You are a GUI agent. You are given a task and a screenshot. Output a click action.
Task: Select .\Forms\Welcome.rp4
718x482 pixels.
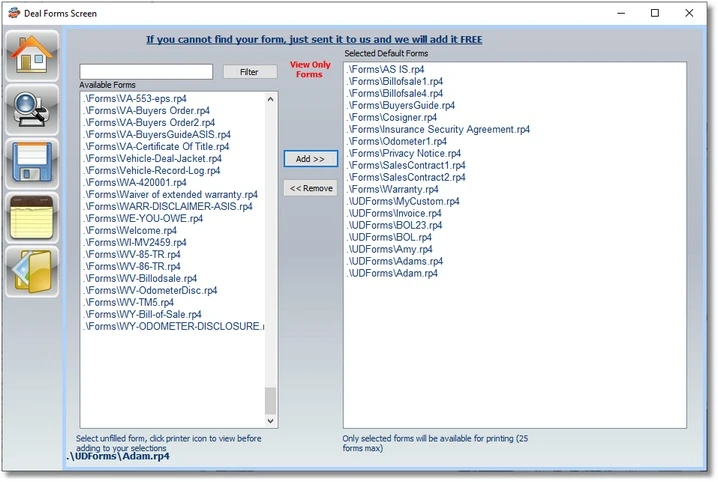click(130, 230)
